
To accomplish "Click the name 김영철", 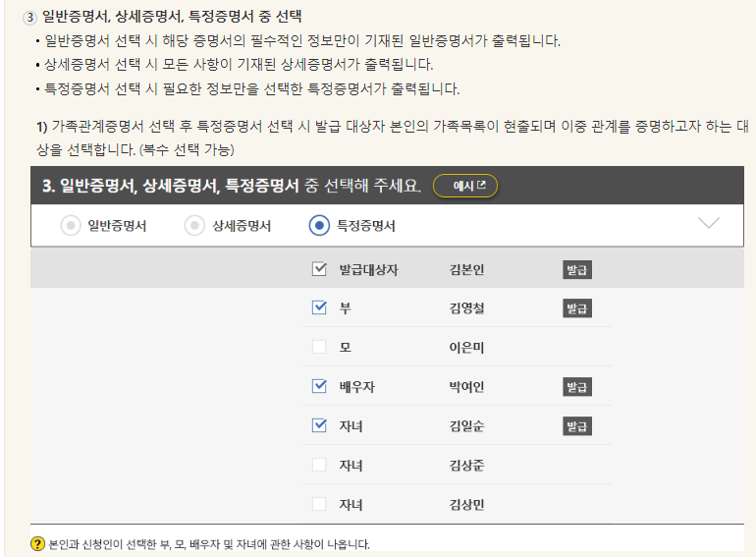I will (466, 308).
